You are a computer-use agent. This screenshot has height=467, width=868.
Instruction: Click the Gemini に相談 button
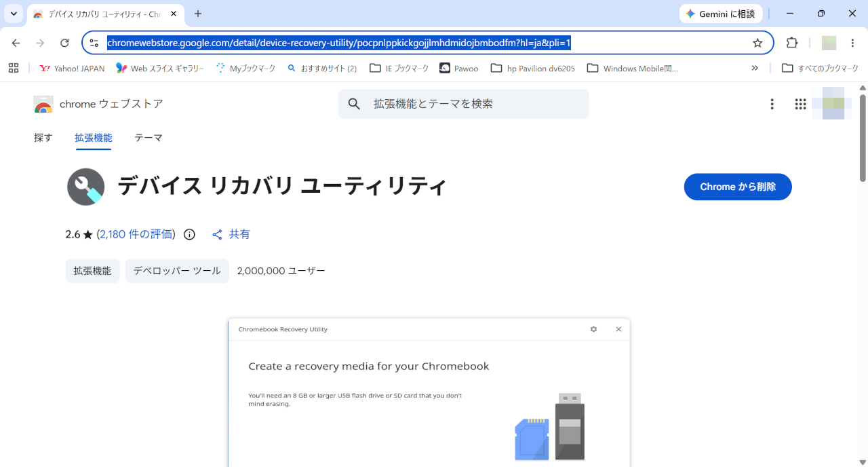720,14
